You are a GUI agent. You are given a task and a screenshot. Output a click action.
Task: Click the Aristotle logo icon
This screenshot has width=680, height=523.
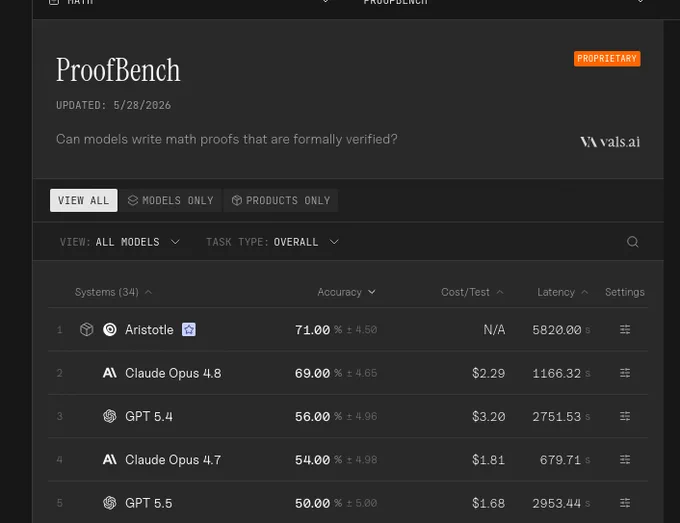click(x=110, y=330)
